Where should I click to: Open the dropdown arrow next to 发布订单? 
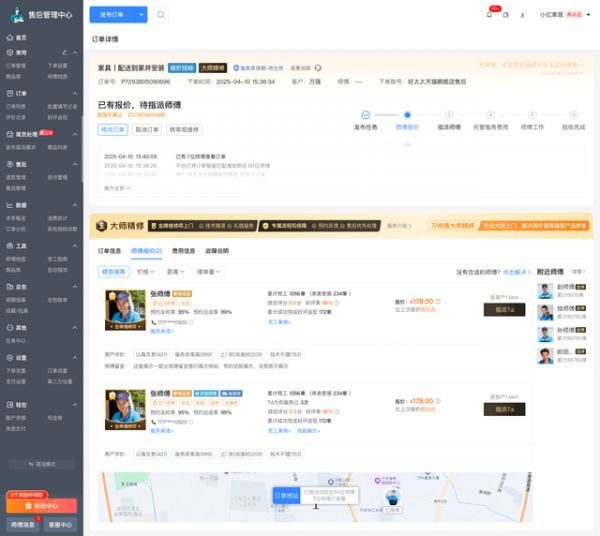click(x=142, y=15)
